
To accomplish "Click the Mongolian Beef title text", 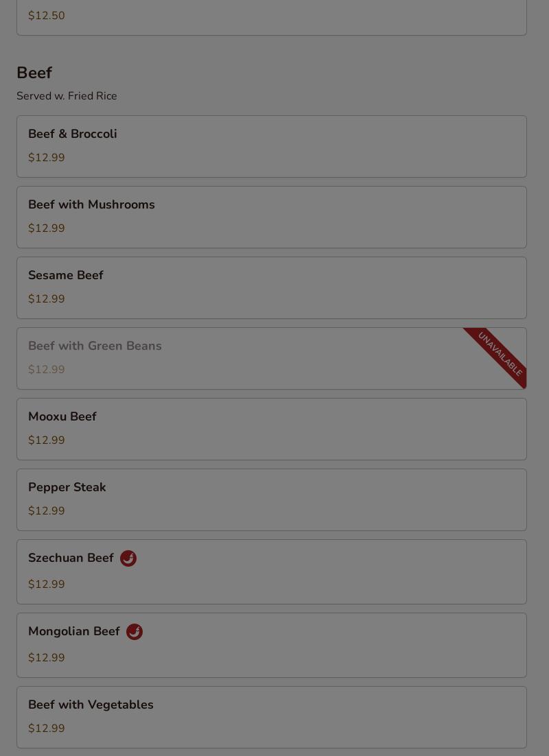I will pos(74,632).
